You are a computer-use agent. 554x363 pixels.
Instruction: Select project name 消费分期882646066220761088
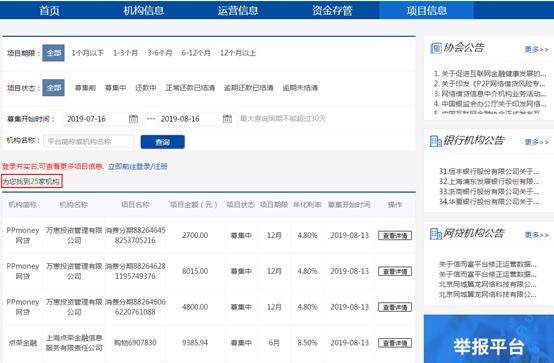click(x=135, y=307)
